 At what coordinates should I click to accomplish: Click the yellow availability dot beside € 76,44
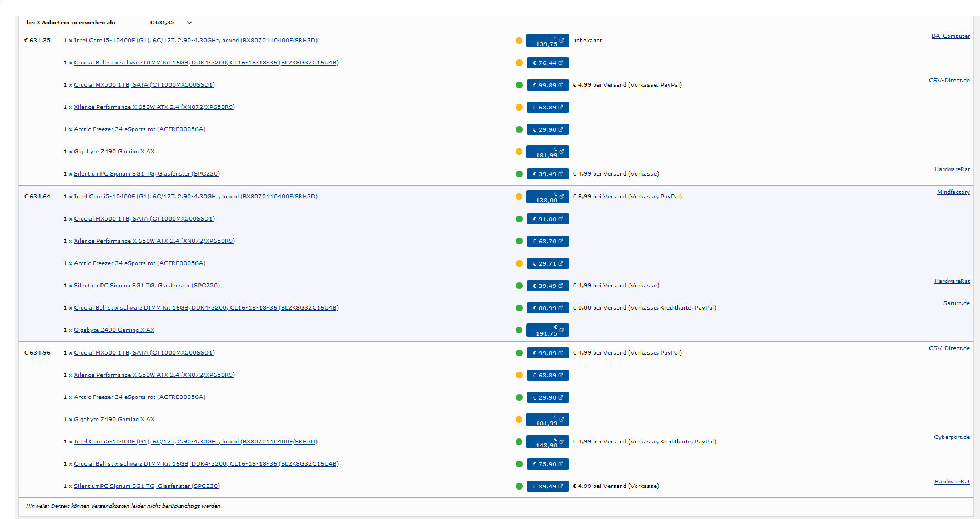(519, 63)
